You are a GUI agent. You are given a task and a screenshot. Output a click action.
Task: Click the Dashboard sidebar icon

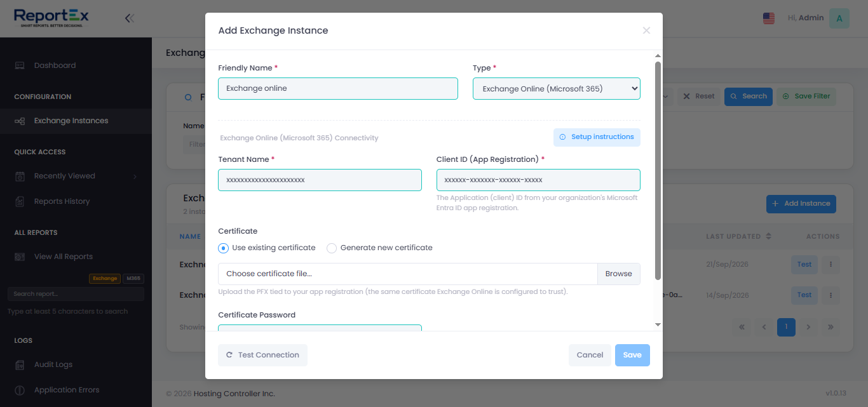20,65
